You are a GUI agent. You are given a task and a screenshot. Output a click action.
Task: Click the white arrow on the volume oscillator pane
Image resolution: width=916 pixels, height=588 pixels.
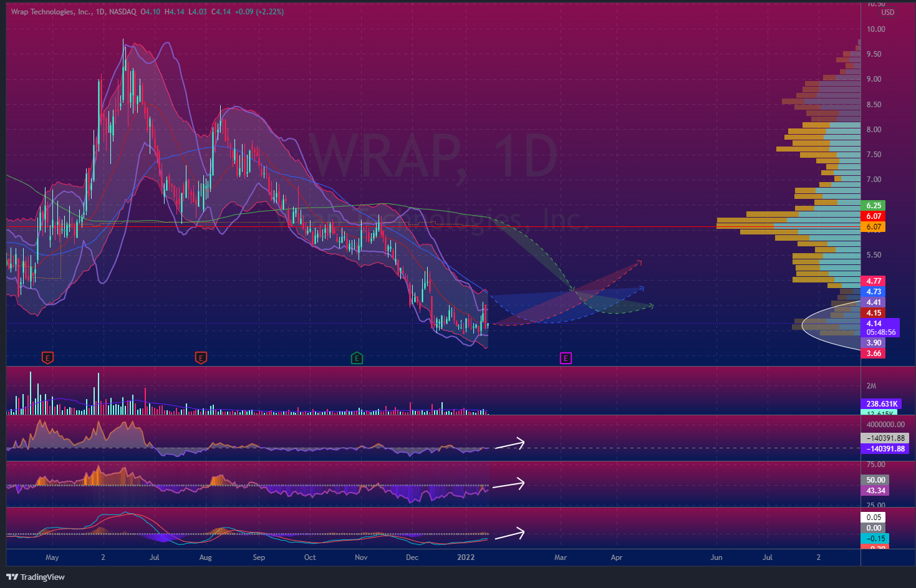click(x=509, y=444)
